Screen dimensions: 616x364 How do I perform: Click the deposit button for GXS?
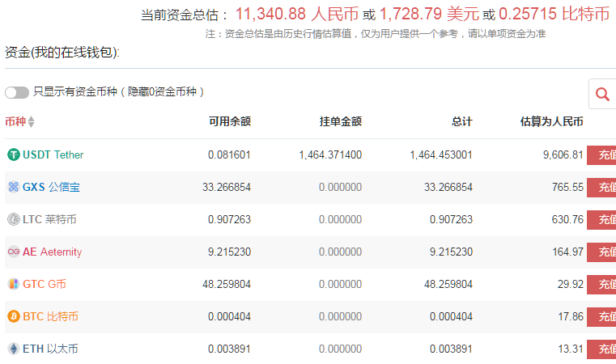pos(601,187)
